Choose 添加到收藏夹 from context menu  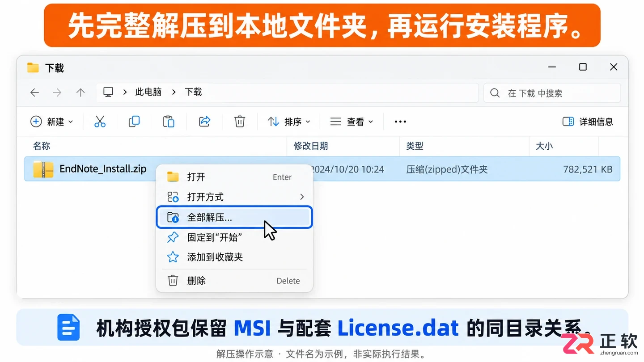[x=234, y=257]
